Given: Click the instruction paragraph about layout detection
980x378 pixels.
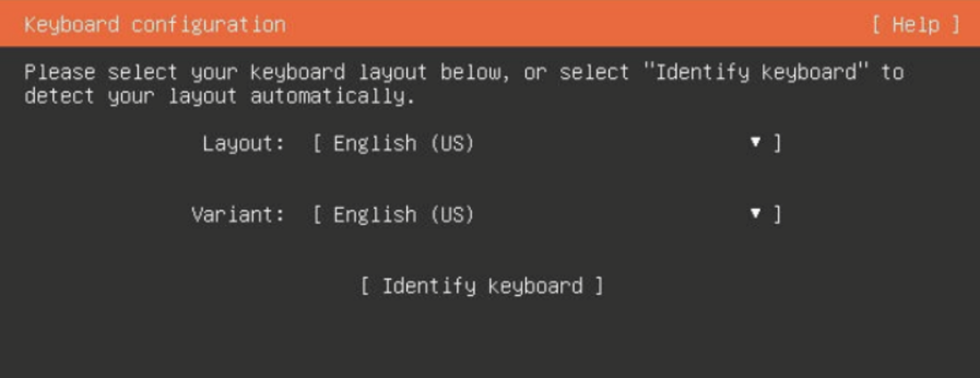Looking at the screenshot, I should tap(464, 84).
